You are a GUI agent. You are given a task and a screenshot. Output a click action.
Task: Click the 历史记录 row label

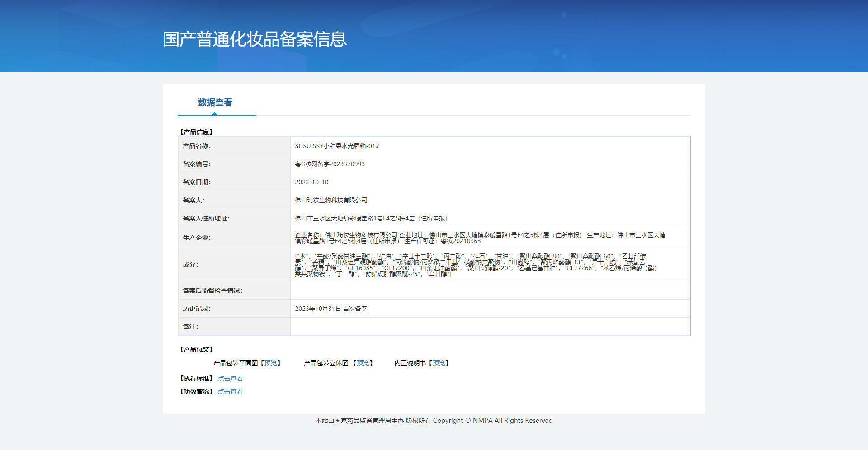(x=197, y=309)
